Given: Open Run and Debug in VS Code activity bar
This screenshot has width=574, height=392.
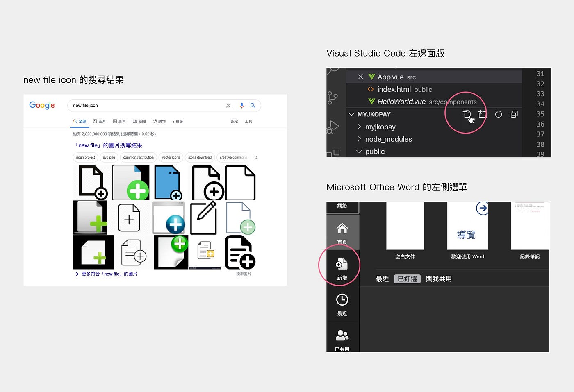Looking at the screenshot, I should (x=333, y=127).
